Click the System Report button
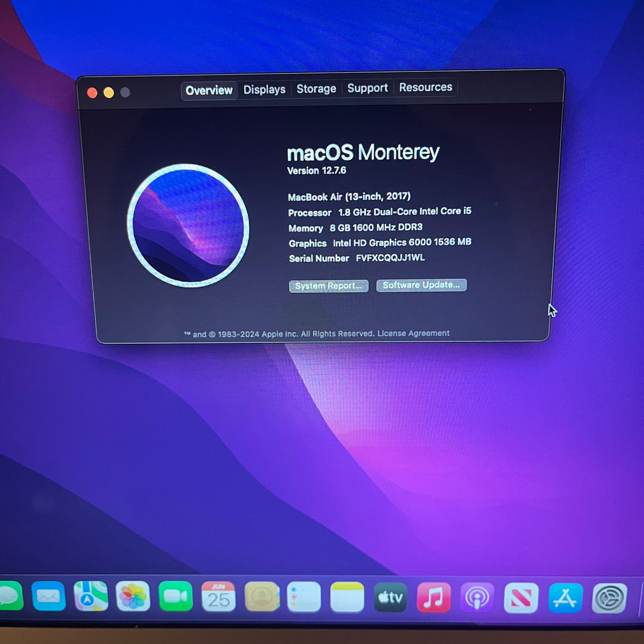This screenshot has width=644, height=644. point(328,286)
